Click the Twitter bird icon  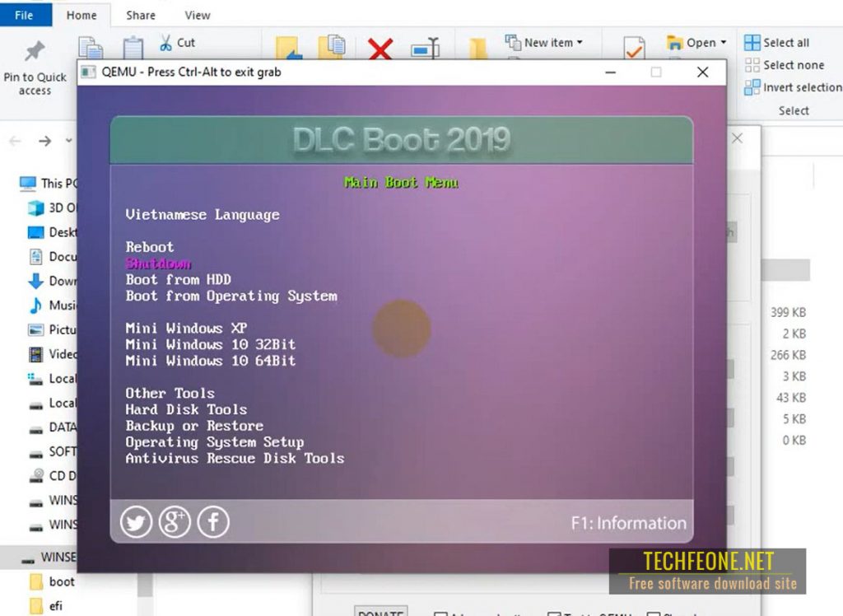pos(136,522)
